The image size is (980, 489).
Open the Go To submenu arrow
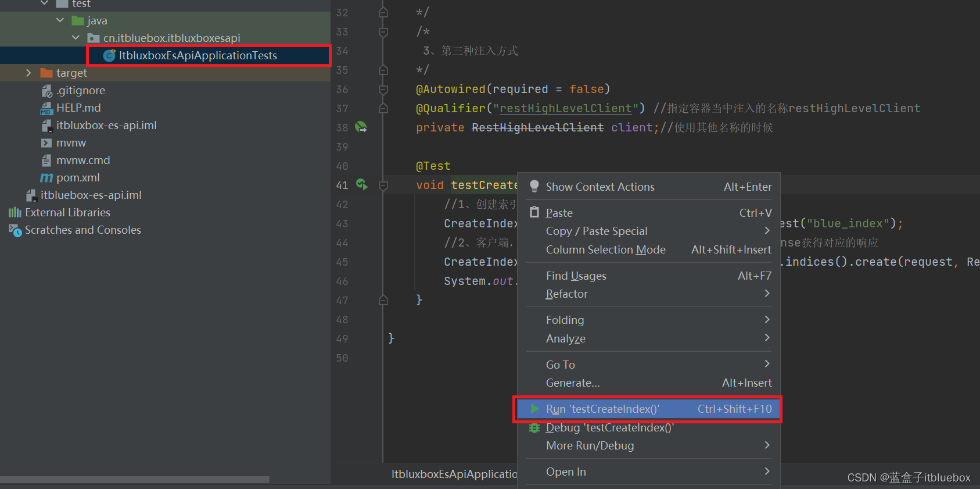tap(767, 364)
